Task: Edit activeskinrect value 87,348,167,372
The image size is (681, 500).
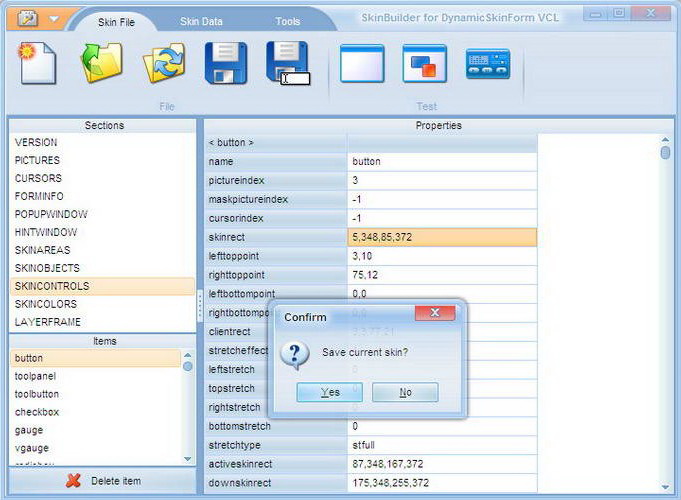Action: click(442, 464)
